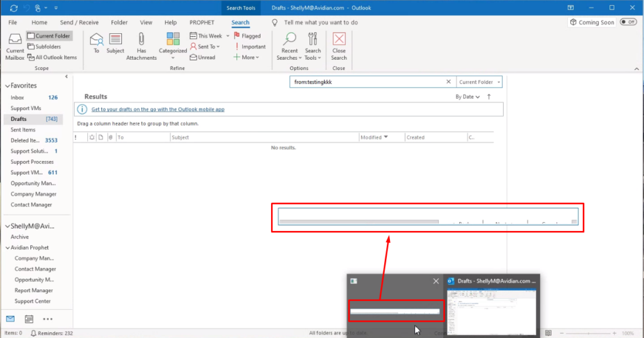Open the More refine options
This screenshot has width=644, height=338.
tap(247, 57)
